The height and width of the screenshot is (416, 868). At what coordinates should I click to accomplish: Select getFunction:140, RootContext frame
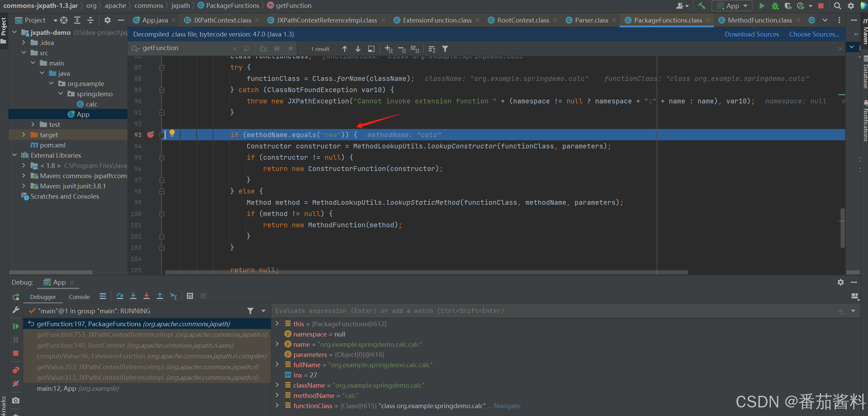click(x=147, y=345)
